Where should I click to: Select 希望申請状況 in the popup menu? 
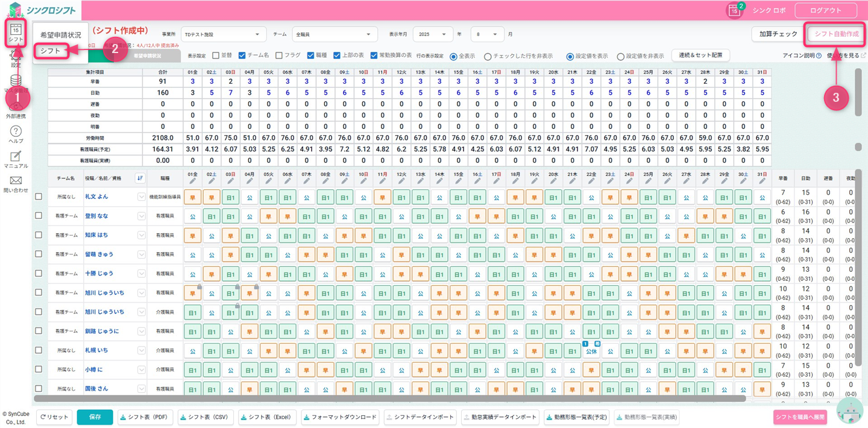click(60, 35)
